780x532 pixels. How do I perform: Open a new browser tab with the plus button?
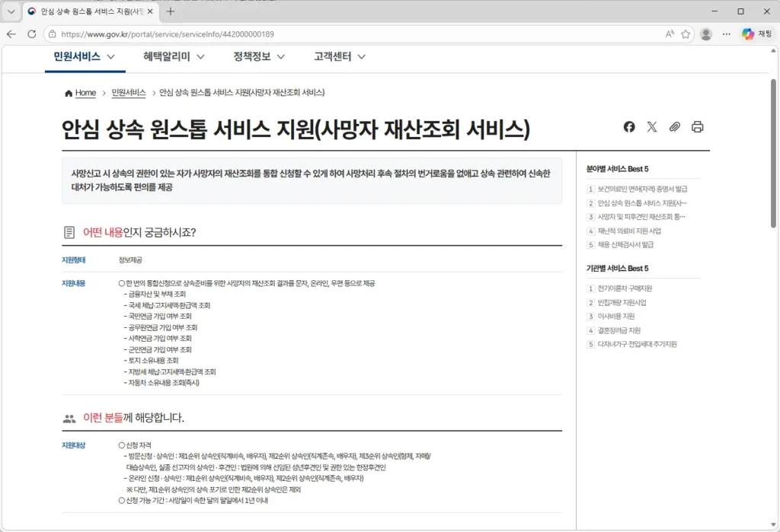pos(169,11)
